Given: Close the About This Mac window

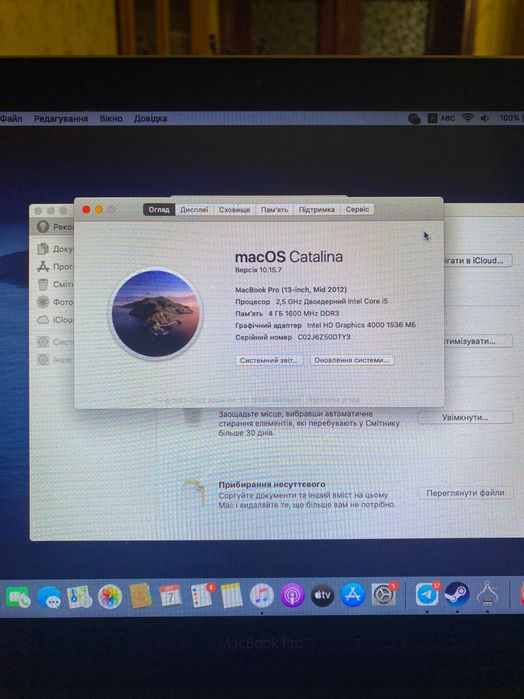Looking at the screenshot, I should click(87, 210).
